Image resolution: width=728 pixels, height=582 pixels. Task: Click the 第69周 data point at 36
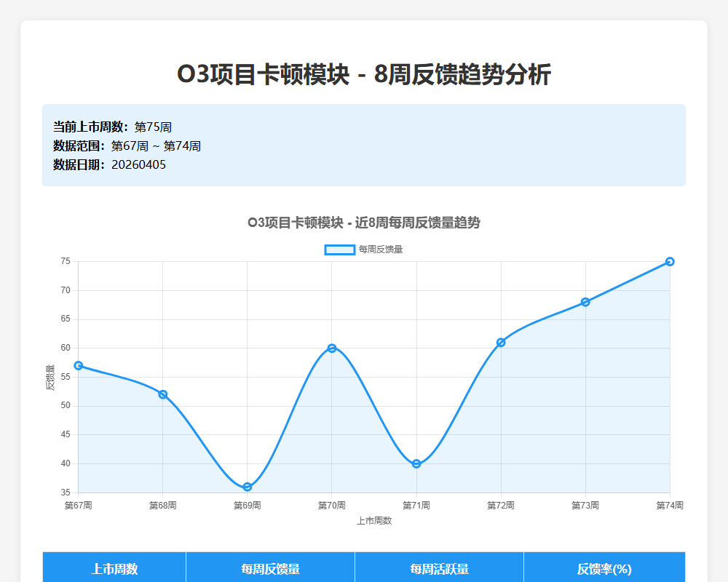(248, 487)
